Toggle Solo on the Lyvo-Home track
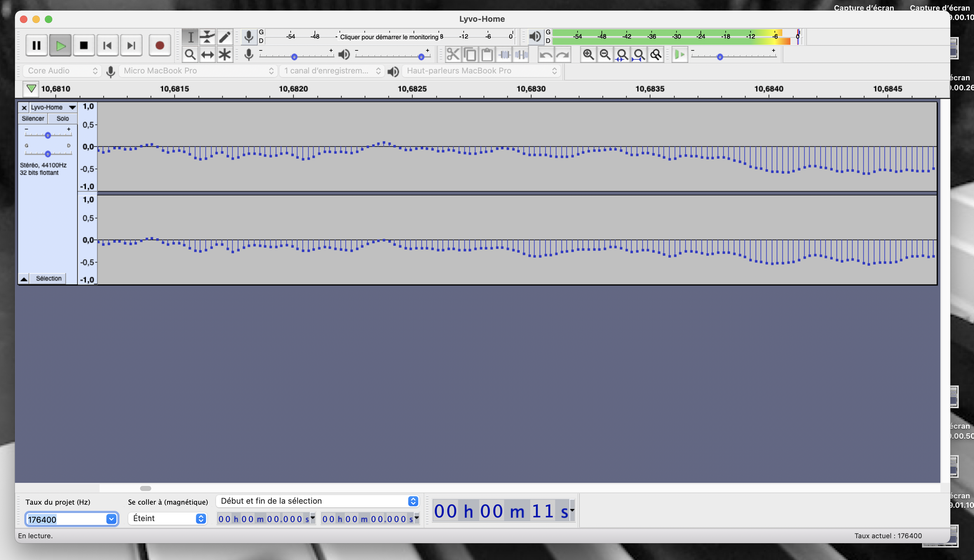 [x=63, y=119]
